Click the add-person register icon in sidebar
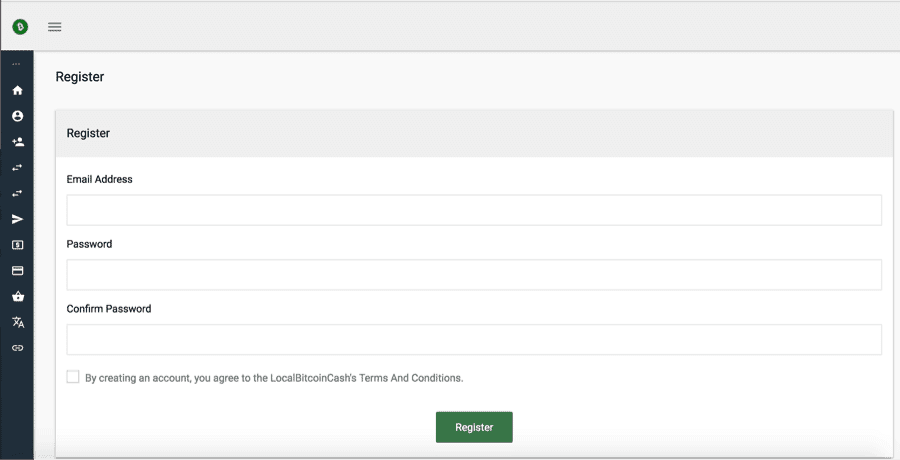900x460 pixels. pyautogui.click(x=17, y=142)
